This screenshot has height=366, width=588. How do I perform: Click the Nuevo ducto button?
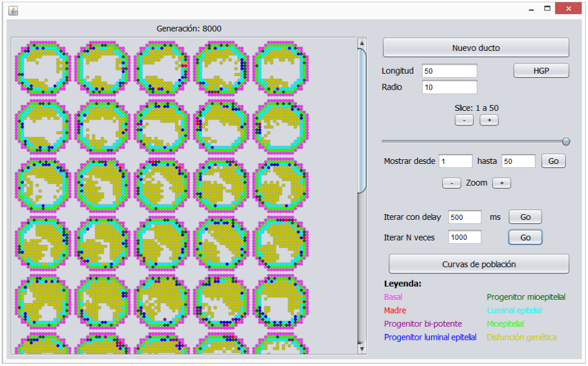476,48
